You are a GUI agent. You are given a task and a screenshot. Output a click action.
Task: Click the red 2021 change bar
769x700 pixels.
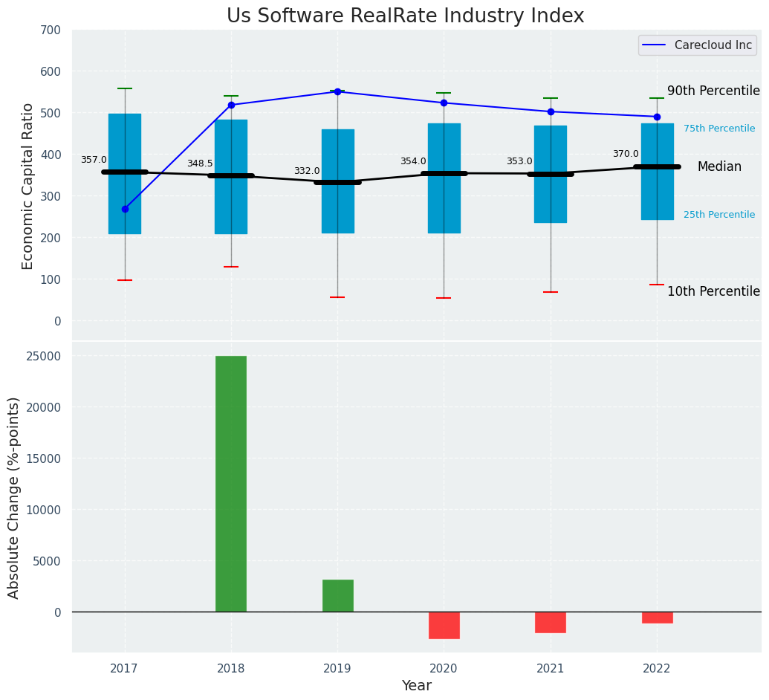pos(551,622)
